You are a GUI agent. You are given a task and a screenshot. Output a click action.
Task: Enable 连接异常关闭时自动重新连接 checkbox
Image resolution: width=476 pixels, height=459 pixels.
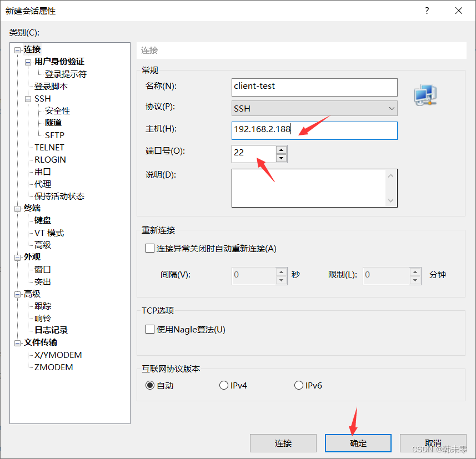point(150,248)
